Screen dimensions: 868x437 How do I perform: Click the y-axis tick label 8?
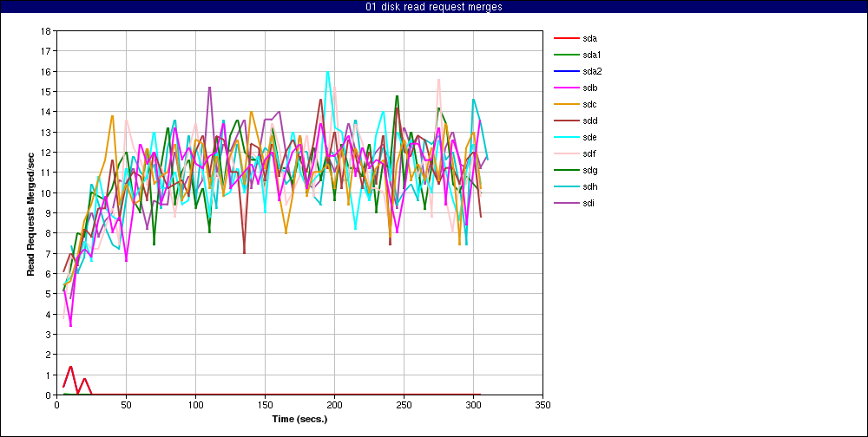click(49, 233)
